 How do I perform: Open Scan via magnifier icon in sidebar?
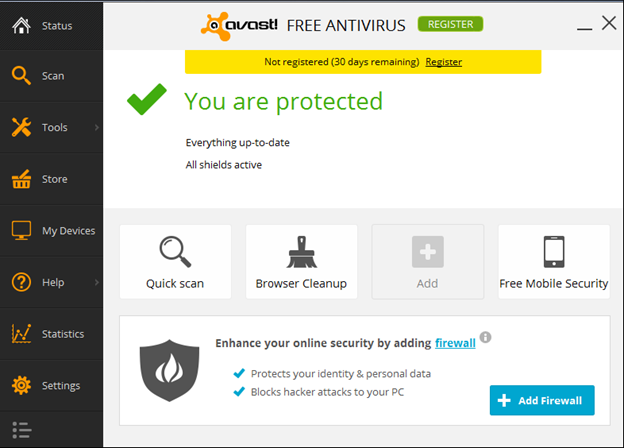(x=21, y=76)
